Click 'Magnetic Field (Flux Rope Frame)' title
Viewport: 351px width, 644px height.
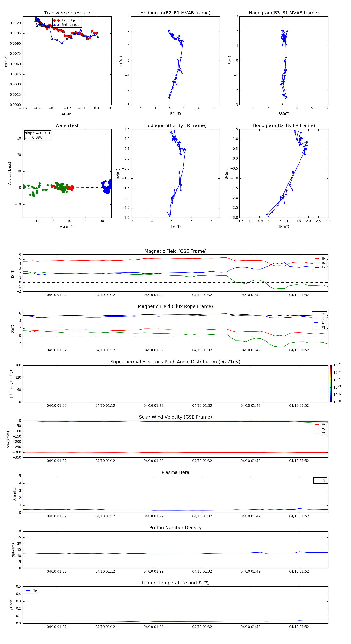[175, 307]
